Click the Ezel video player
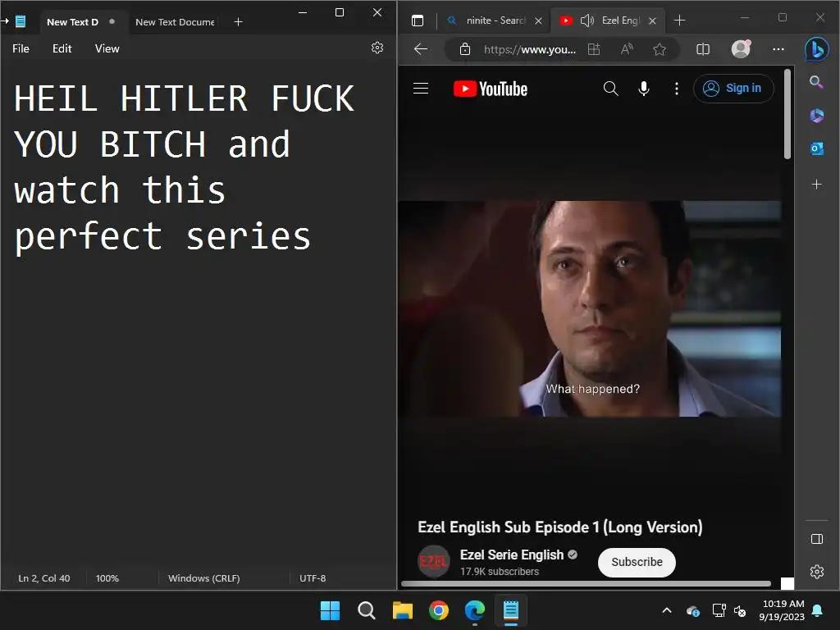Viewport: 840px width, 630px height. pyautogui.click(x=589, y=308)
